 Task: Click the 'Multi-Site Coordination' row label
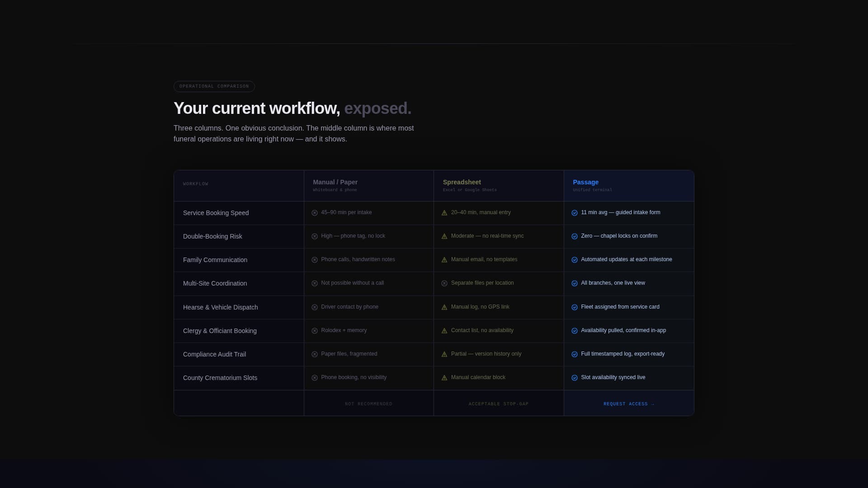(215, 283)
